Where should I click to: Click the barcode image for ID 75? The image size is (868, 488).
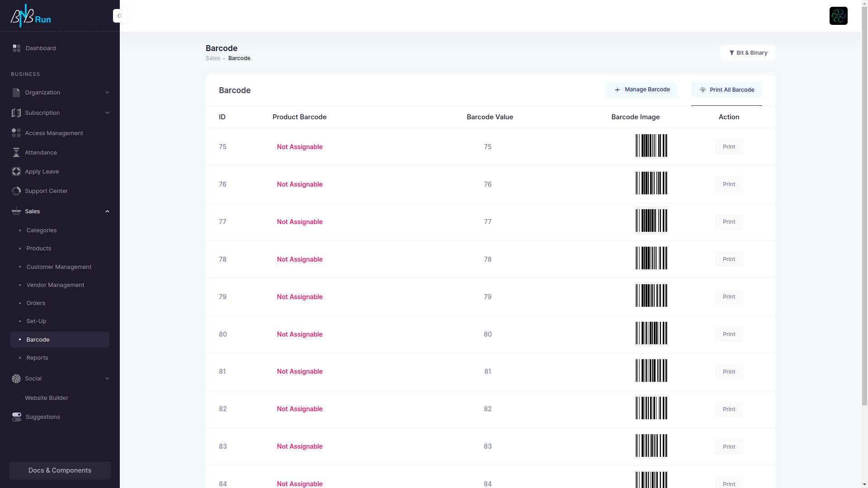click(651, 145)
